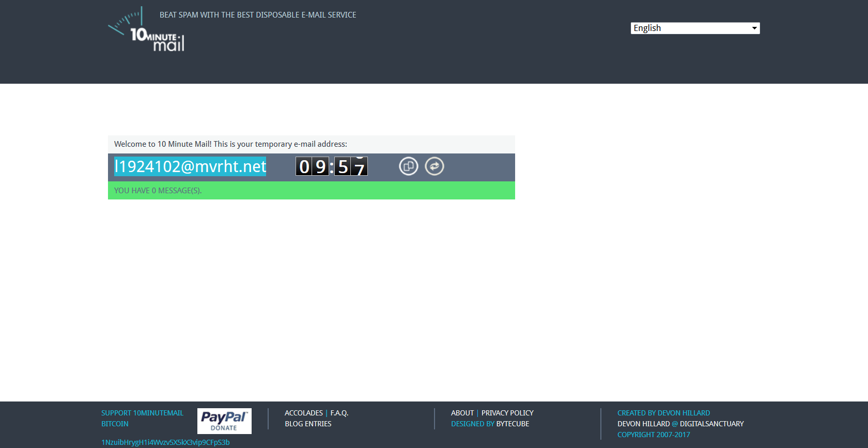Click the language dropdown arrow
The image size is (868, 448).
(754, 28)
